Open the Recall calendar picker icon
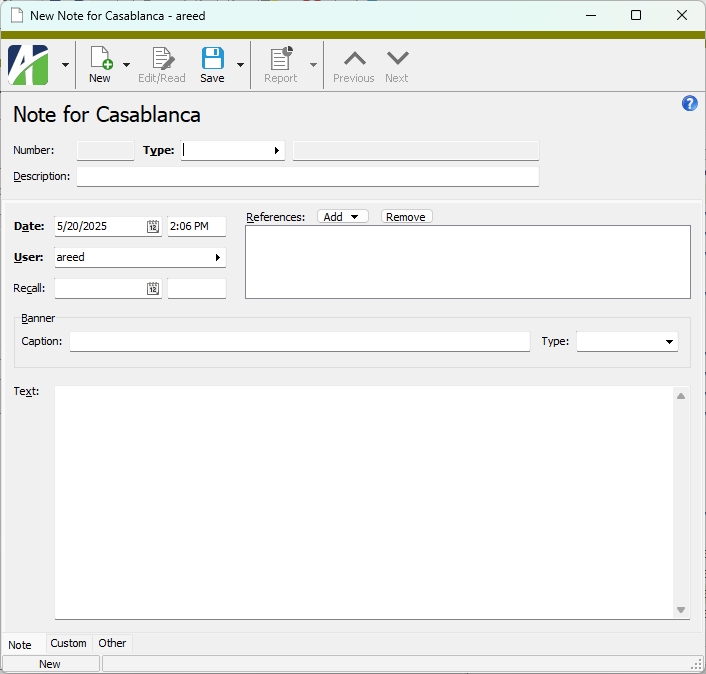 pos(153,289)
